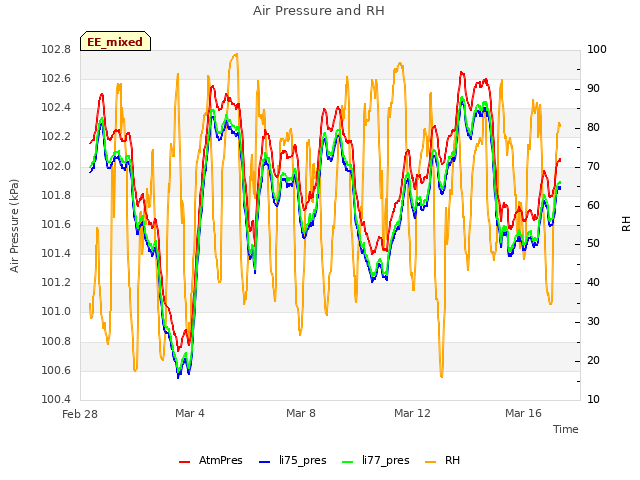Image resolution: width=640 pixels, height=480 pixels.
Task: Select the EE_mixed annotation label
Action: 115,41
